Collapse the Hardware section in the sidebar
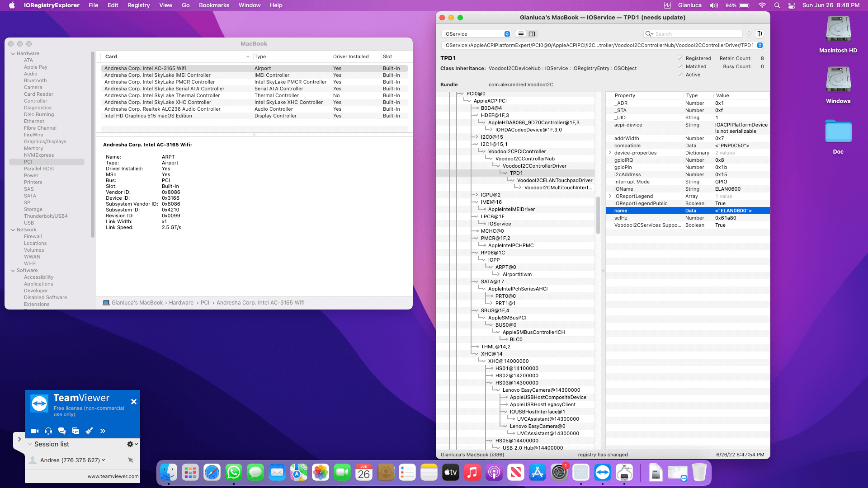This screenshot has width=868, height=488. coord(13,53)
